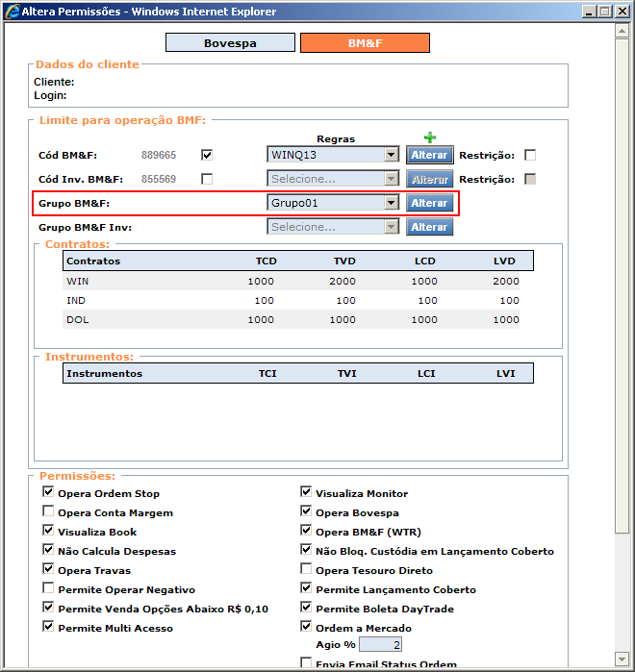The image size is (635, 672).
Task: Click the scrollbar down arrow
Action: pos(622,659)
